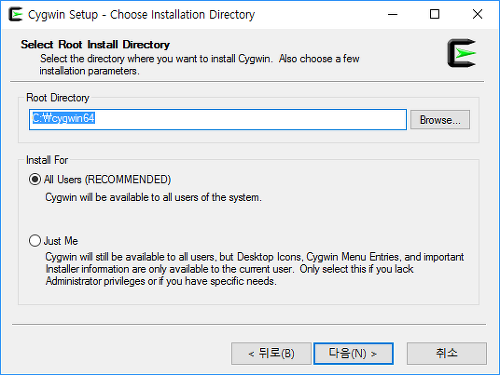Go back with the 뒤로(B) button
Viewport: 500px width, 375px height.
pyautogui.click(x=271, y=353)
